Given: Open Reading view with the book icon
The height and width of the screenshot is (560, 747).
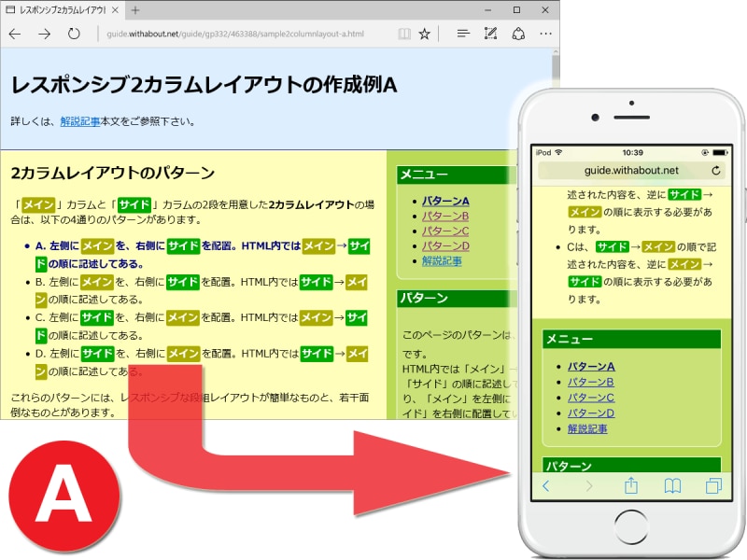Looking at the screenshot, I should point(404,35).
